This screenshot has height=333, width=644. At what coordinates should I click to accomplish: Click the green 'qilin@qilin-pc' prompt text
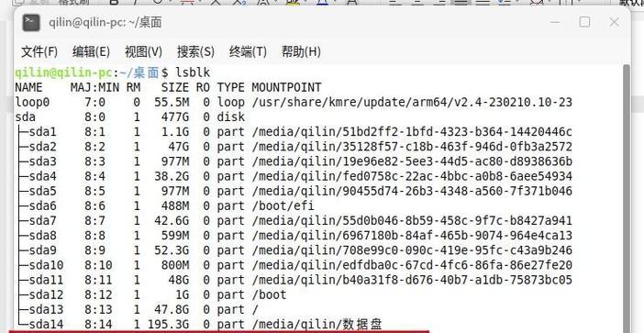click(x=63, y=72)
